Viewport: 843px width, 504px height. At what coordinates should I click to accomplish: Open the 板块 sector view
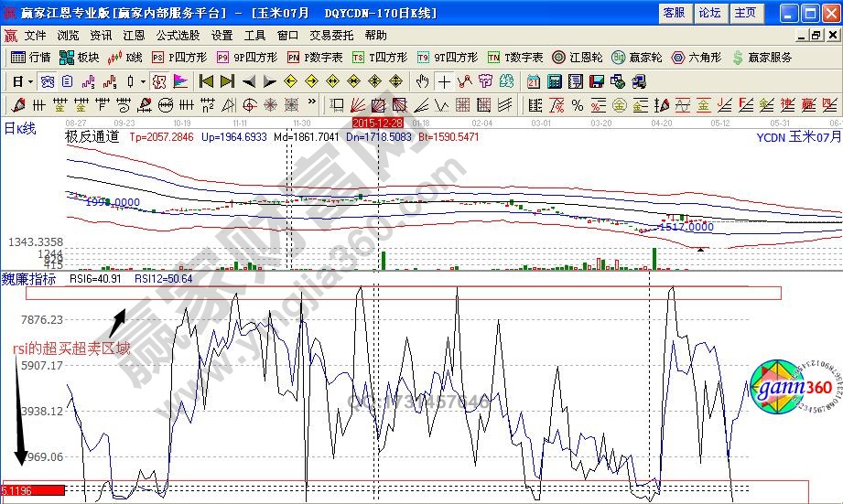point(79,58)
